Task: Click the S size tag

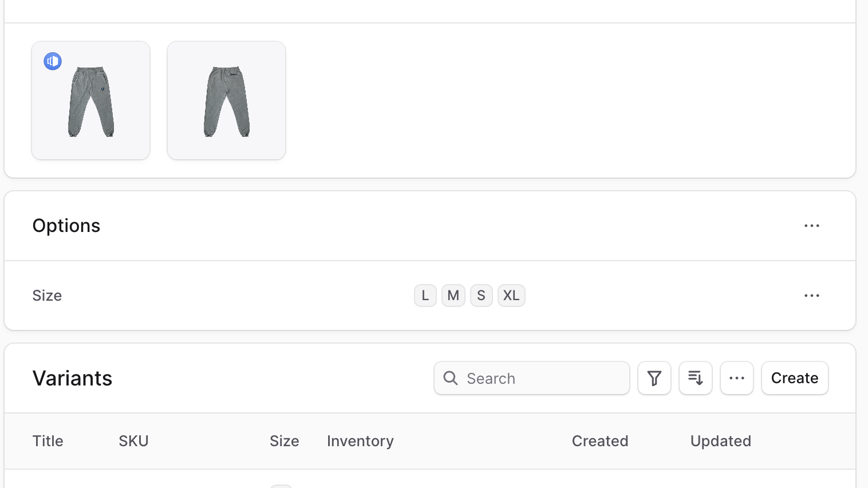Action: click(482, 296)
